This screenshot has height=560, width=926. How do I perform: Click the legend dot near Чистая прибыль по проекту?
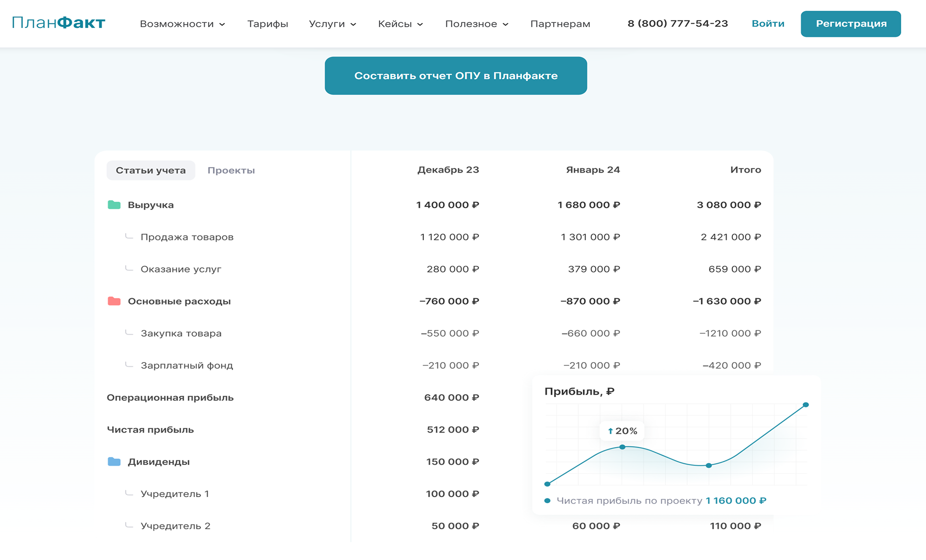click(x=547, y=501)
